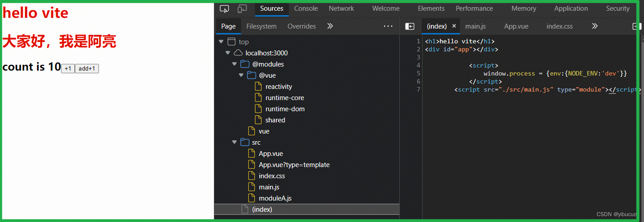Switch to the main.js editor tab

coord(476,26)
